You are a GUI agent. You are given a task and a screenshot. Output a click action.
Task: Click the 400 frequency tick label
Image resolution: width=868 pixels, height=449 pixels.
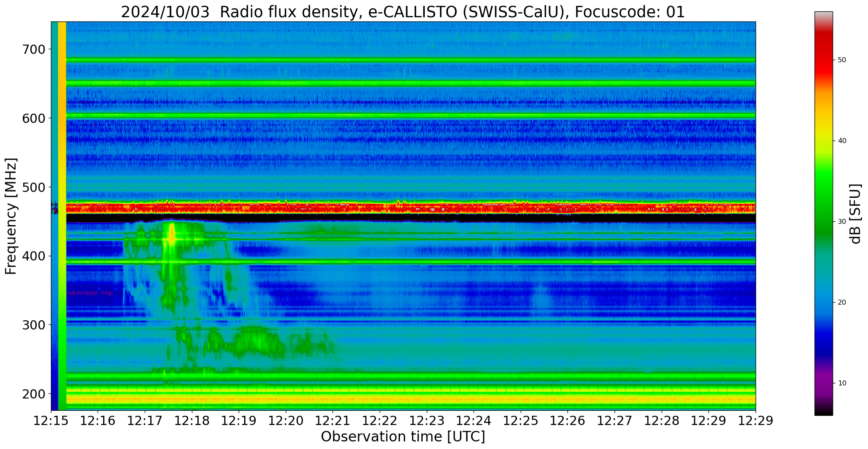point(33,256)
